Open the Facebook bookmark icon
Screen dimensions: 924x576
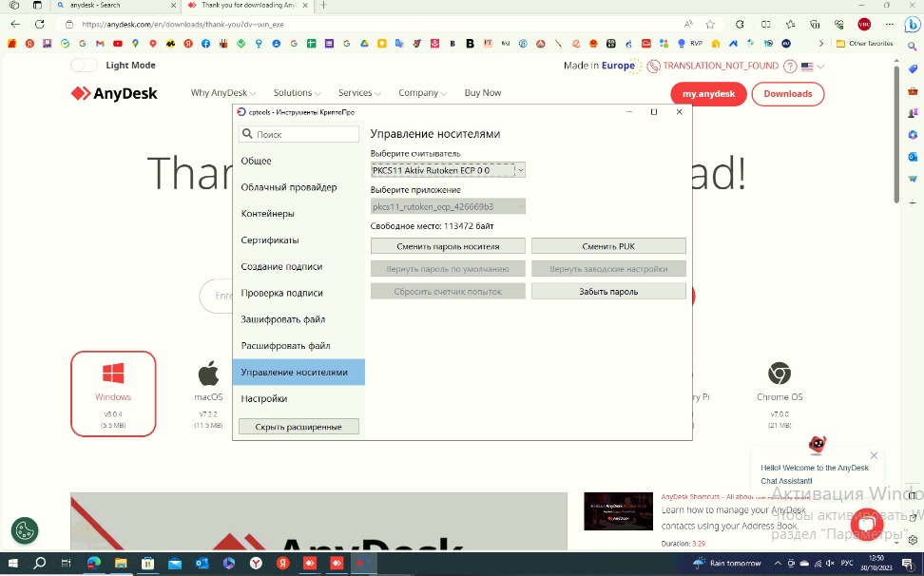[205, 44]
